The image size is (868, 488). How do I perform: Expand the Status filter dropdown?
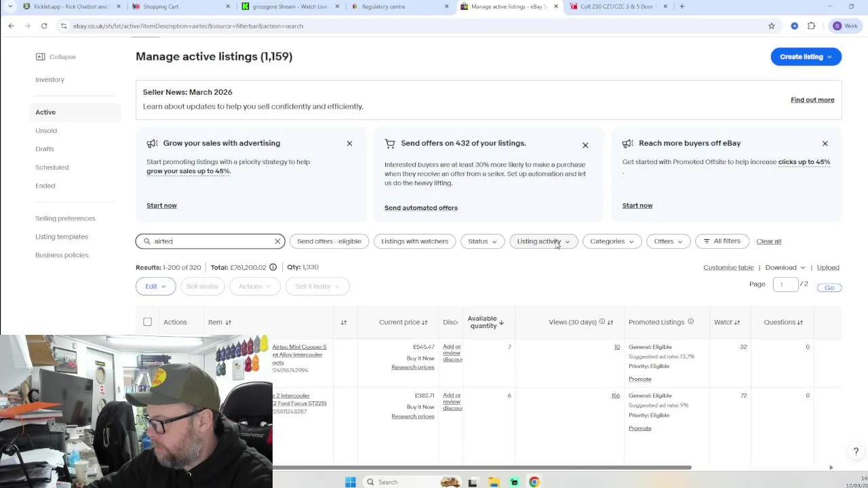[482, 241]
